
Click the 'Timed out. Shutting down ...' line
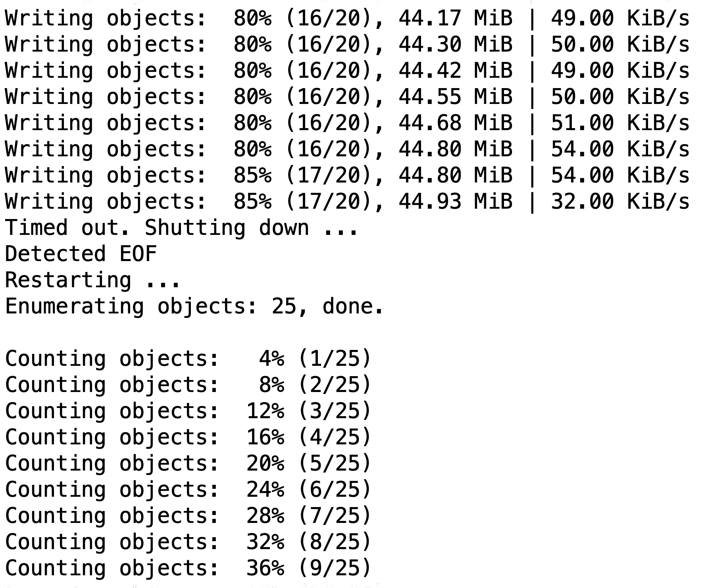pyautogui.click(x=181, y=228)
